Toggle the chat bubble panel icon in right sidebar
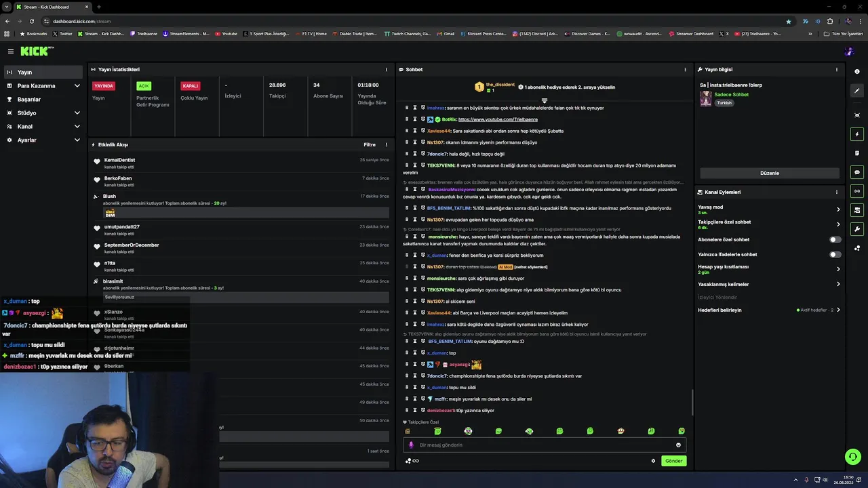The height and width of the screenshot is (488, 868). pos(857,172)
